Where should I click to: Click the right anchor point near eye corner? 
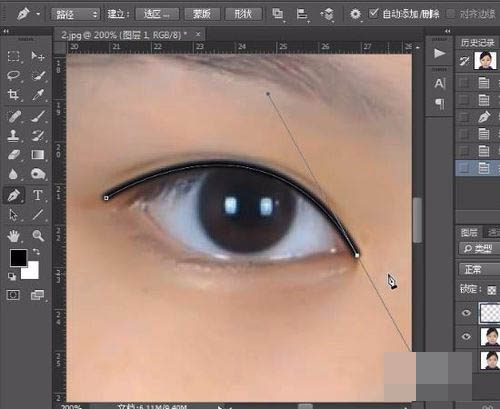pos(357,255)
